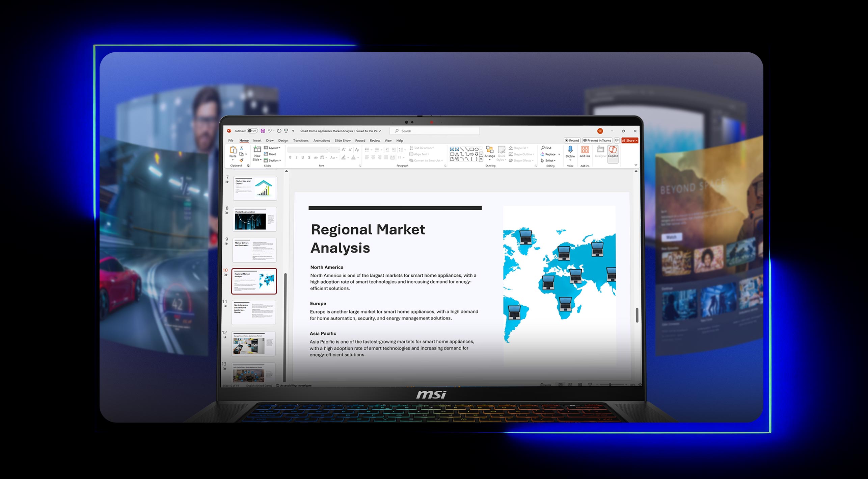Click the purple Save icon
This screenshot has width=868, height=479.
(263, 131)
